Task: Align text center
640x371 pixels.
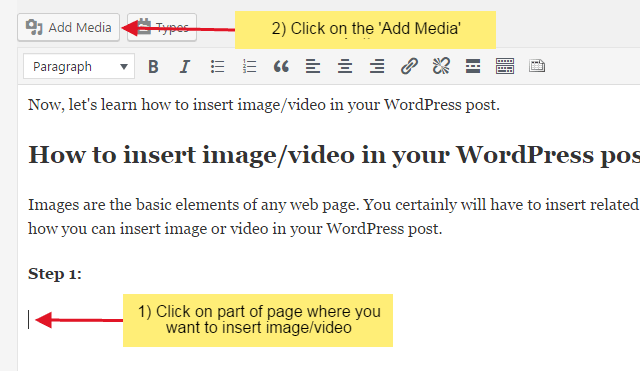Action: 345,66
